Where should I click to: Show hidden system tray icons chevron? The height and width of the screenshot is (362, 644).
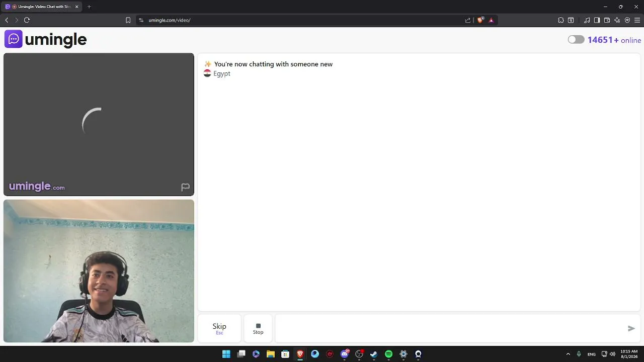click(x=568, y=354)
